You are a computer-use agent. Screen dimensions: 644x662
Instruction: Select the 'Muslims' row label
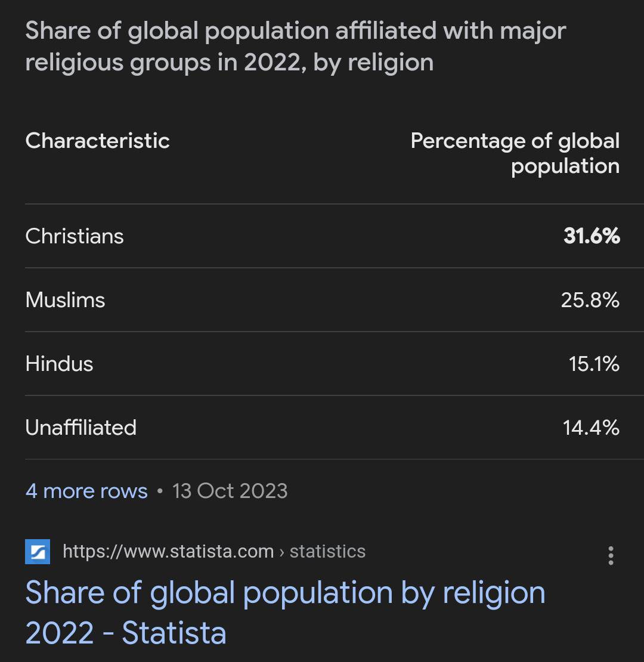(65, 300)
